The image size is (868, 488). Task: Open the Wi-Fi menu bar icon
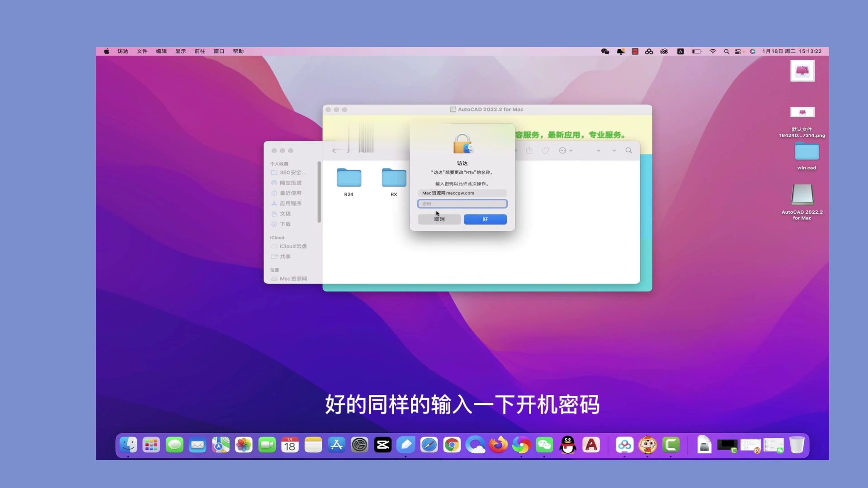[x=713, y=52]
